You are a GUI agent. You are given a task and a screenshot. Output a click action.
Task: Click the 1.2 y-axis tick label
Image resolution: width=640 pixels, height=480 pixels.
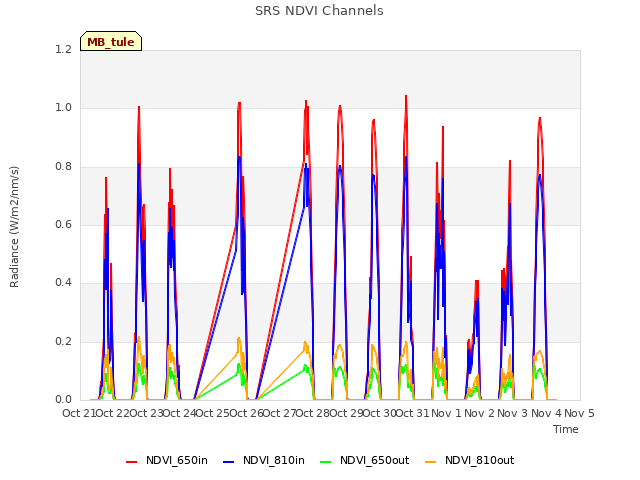coord(63,49)
